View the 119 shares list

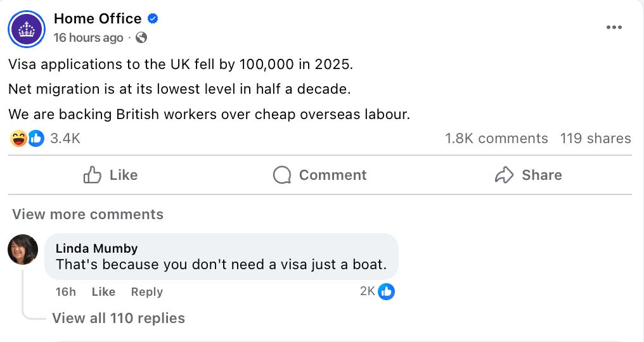(x=595, y=139)
